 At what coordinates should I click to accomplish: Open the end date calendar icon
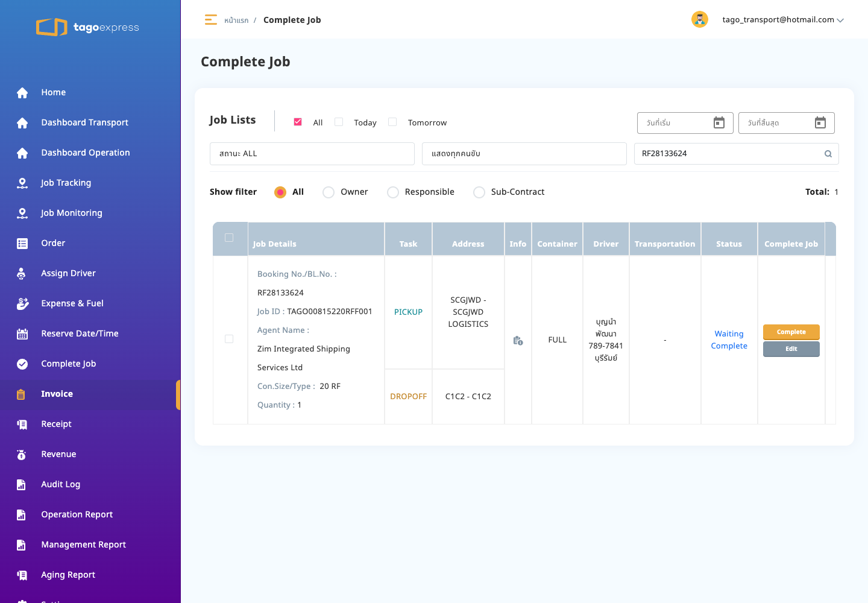coord(820,123)
